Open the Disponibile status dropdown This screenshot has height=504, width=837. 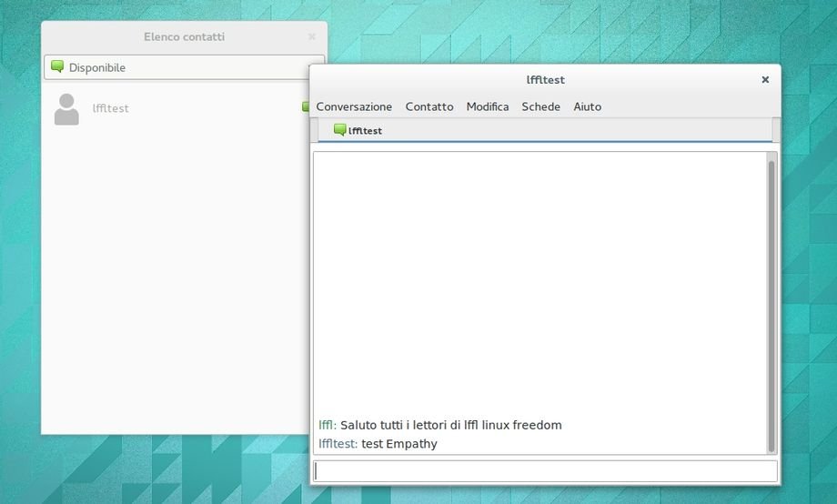pyautogui.click(x=182, y=67)
